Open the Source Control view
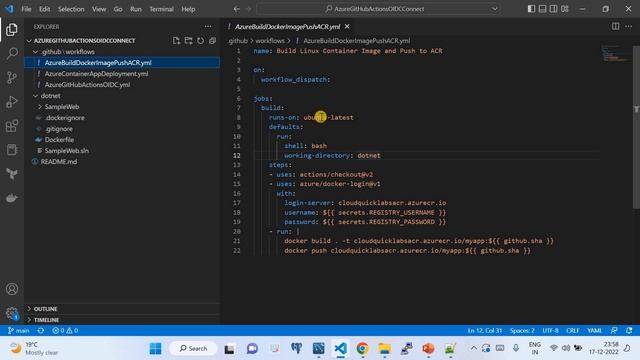Image resolution: width=640 pixels, height=360 pixels. click(x=12, y=78)
